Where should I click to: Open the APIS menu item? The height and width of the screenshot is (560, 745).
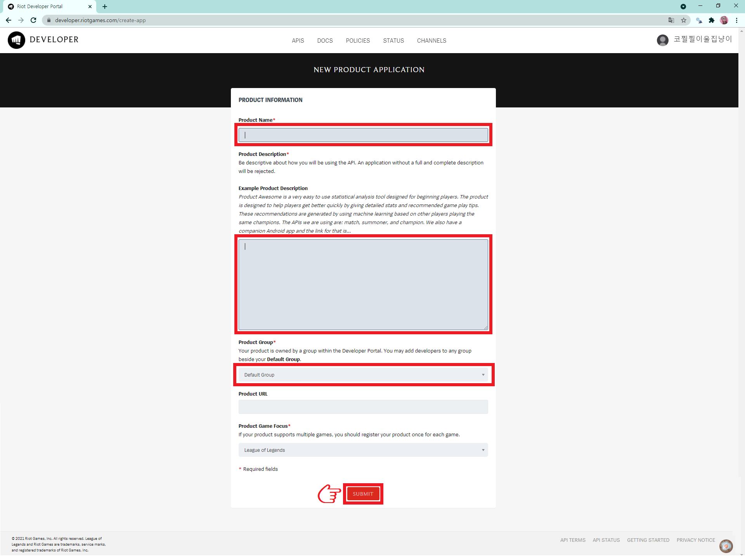(x=298, y=41)
